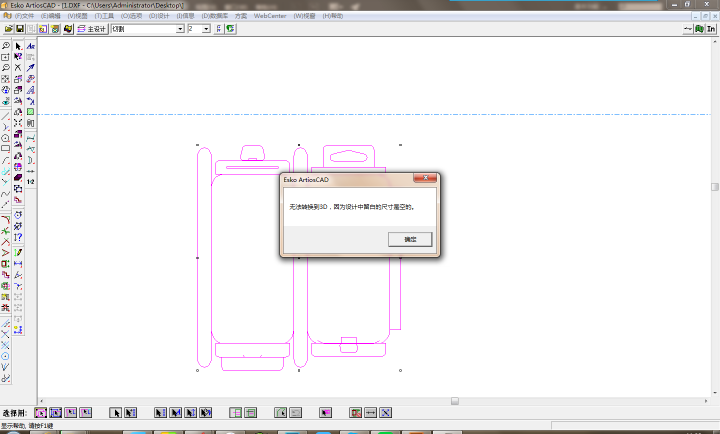Image resolution: width=720 pixels, height=434 pixels.
Task: Toggle the X-marked button at the end of bottom bar
Action: (x=385, y=412)
